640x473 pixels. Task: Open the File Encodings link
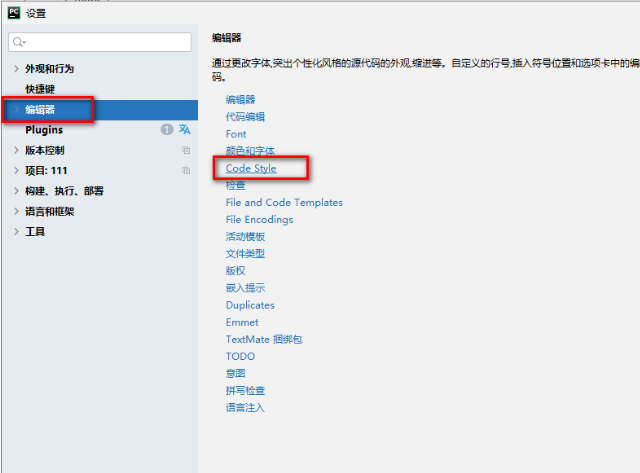coord(260,220)
